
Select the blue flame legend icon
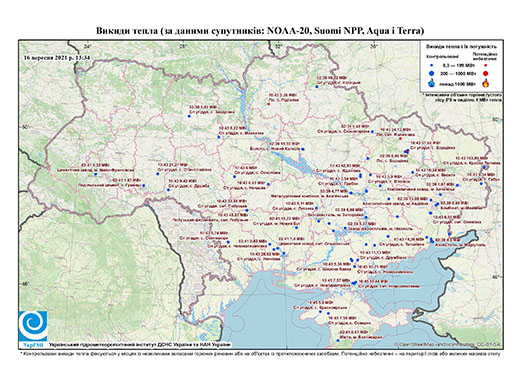(x=431, y=83)
